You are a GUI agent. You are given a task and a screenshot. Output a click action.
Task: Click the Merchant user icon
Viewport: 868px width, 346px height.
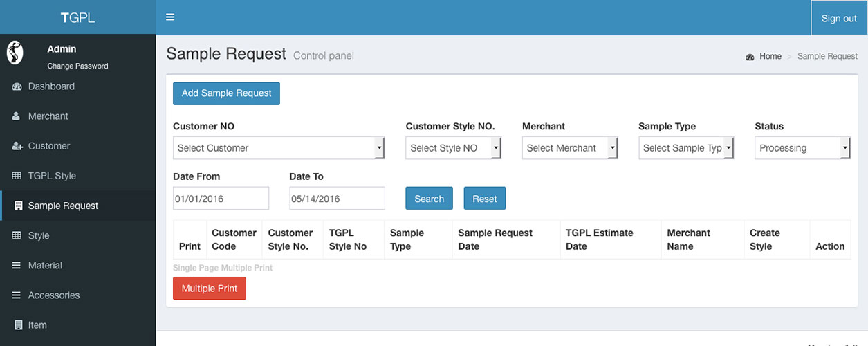(17, 116)
